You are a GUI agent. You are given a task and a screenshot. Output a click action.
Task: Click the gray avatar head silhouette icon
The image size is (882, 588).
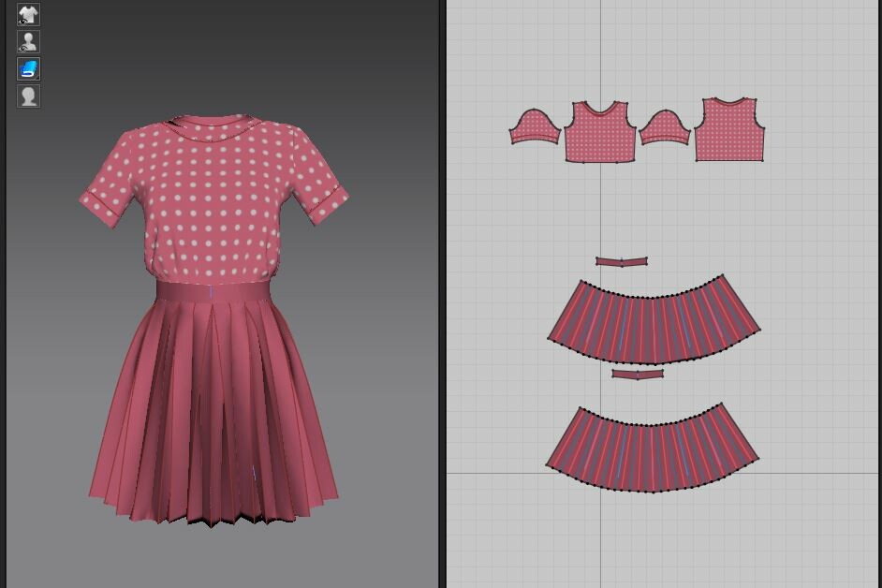[x=28, y=96]
